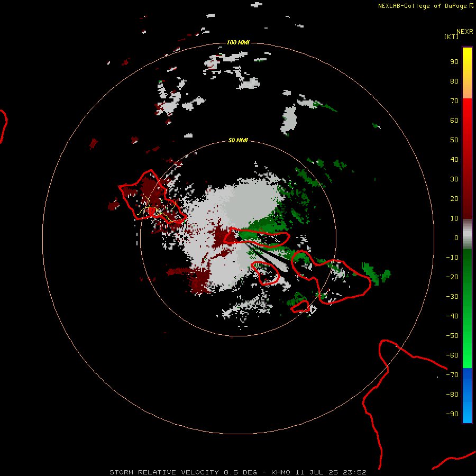
Task: Click the -60 value on velocity scale
Action: [452, 355]
